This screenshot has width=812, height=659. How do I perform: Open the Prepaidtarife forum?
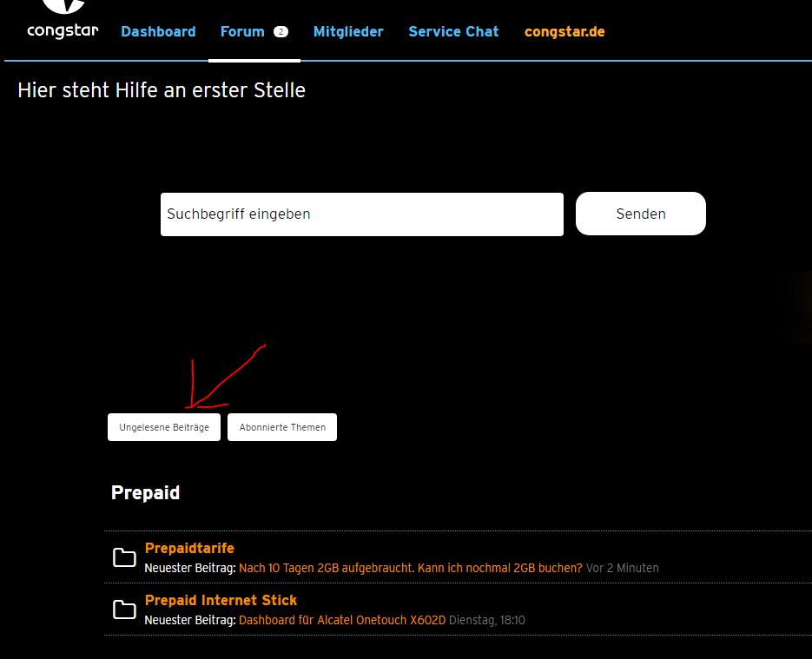point(189,548)
